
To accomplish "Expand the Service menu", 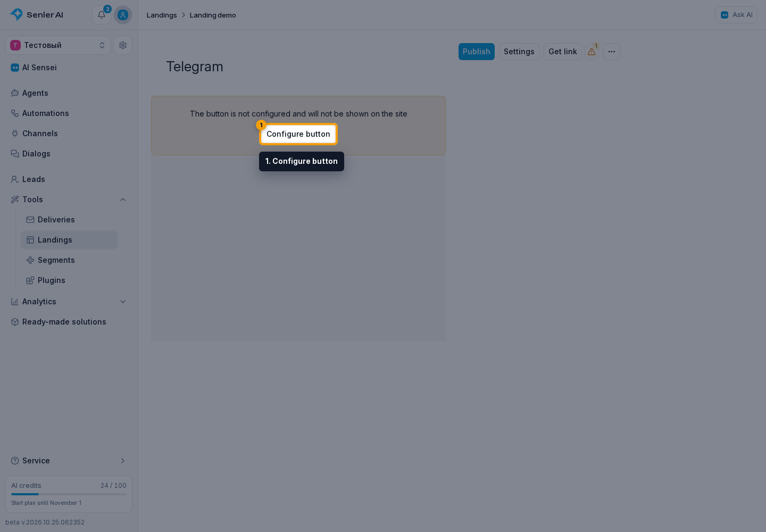I will pyautogui.click(x=69, y=461).
